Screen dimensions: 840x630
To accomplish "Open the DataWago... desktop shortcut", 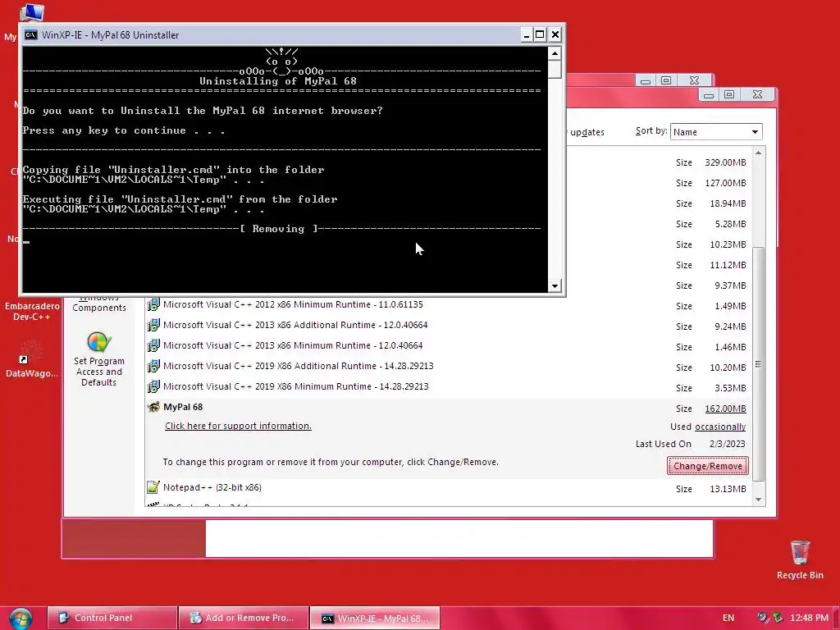I will (32, 359).
